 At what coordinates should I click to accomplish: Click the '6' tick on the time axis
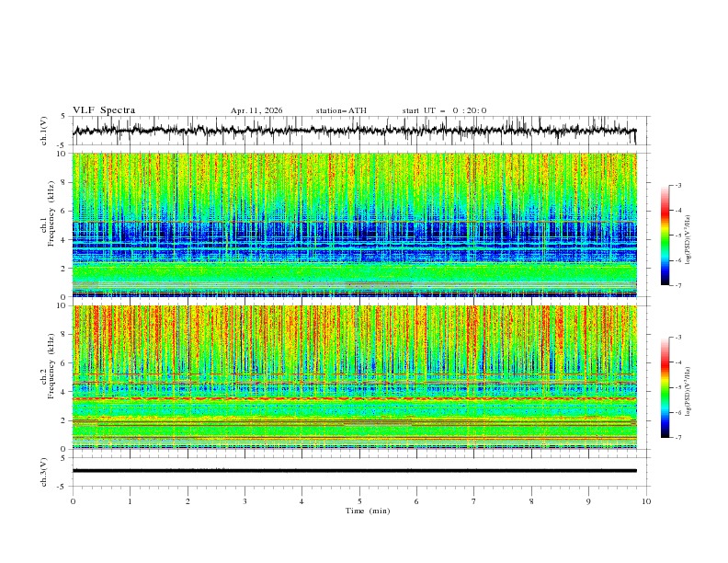416,501
